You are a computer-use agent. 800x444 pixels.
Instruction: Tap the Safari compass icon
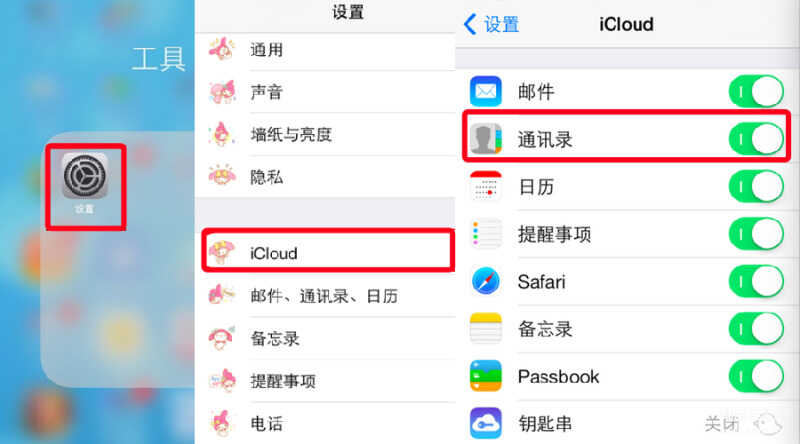pyautogui.click(x=485, y=281)
